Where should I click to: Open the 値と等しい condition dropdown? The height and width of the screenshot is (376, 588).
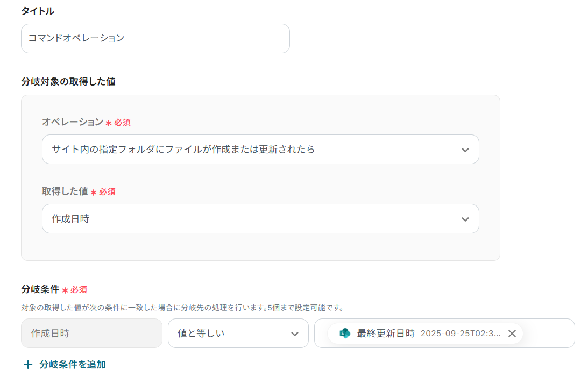231,334
